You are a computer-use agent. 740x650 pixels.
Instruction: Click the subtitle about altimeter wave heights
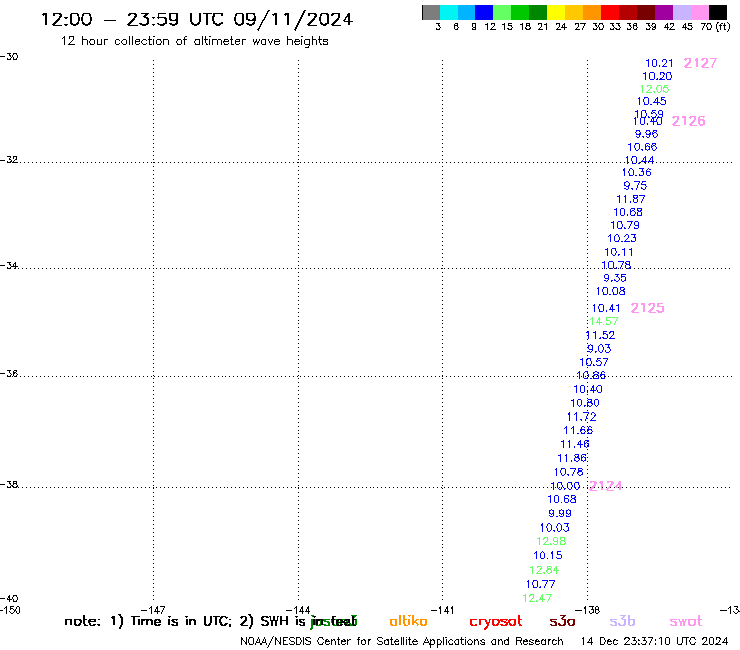click(194, 41)
